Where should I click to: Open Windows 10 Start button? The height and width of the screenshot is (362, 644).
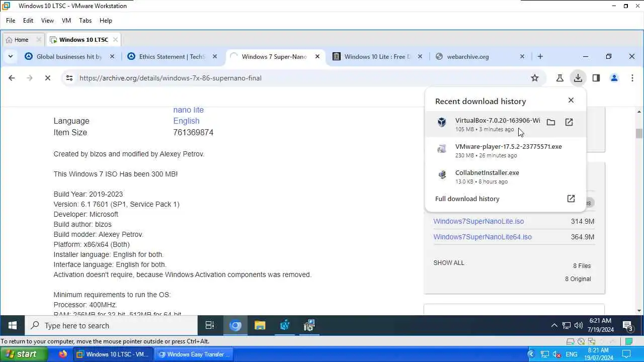click(13, 326)
